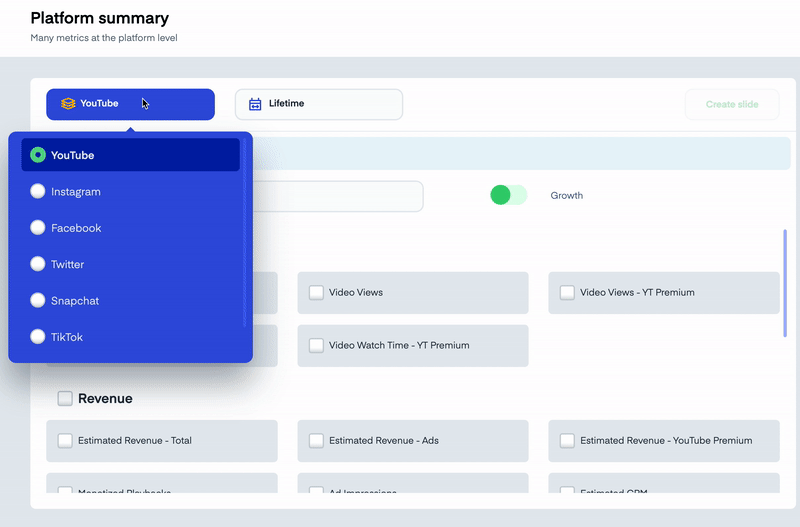Check the Revenue section checkbox
The height and width of the screenshot is (527, 800).
click(65, 398)
